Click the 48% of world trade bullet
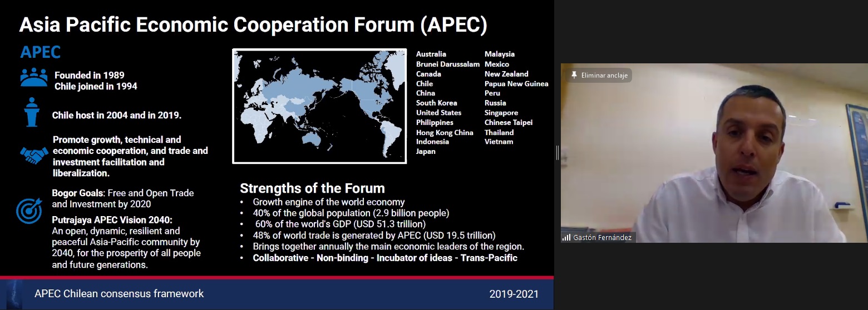868x310 pixels. point(374,236)
